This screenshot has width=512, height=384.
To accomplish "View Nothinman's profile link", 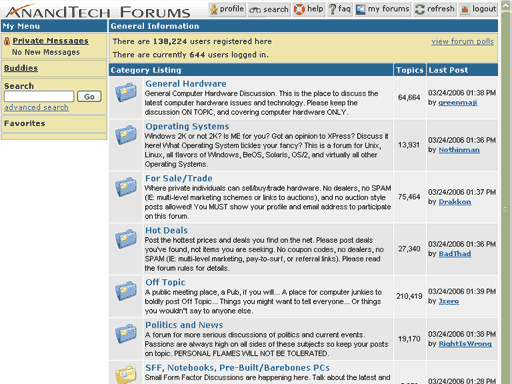I will pos(459,150).
